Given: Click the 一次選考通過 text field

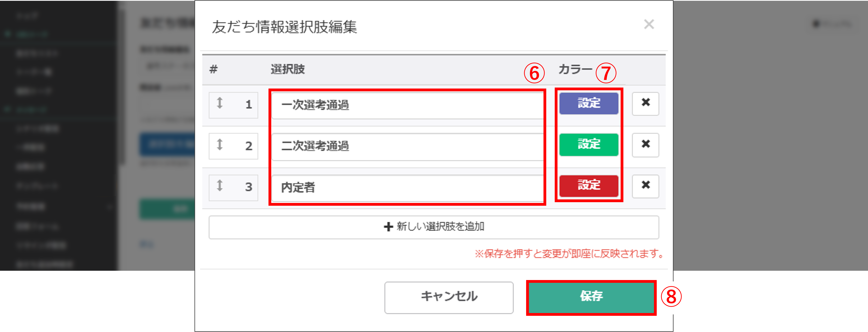Looking at the screenshot, I should coord(407,105).
